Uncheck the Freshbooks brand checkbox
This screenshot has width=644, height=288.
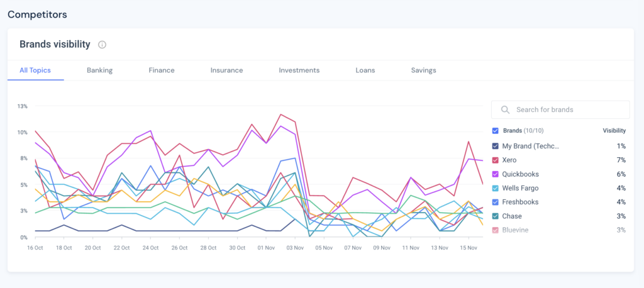coord(496,202)
